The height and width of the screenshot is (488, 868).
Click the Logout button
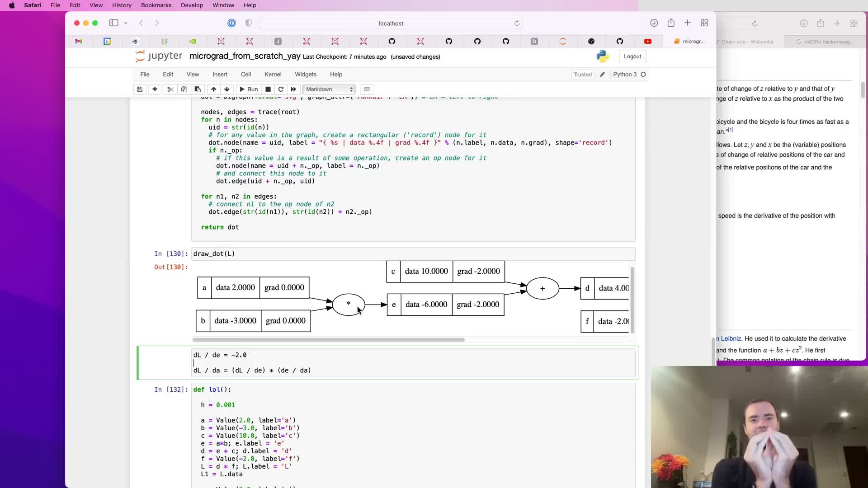pyautogui.click(x=632, y=56)
